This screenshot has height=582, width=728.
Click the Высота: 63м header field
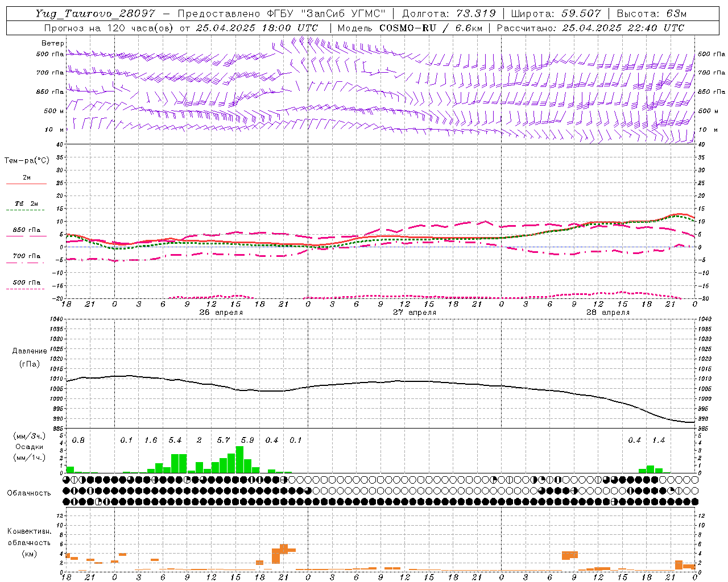pos(651,14)
